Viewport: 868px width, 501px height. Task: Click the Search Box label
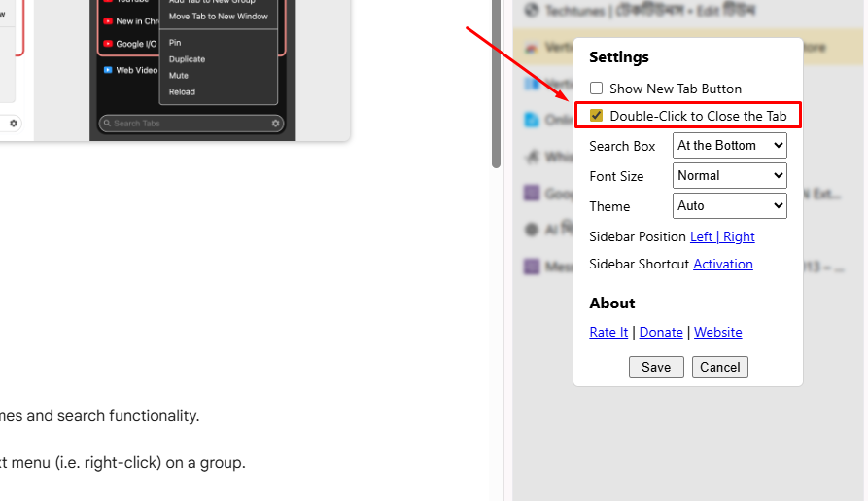pyautogui.click(x=622, y=146)
